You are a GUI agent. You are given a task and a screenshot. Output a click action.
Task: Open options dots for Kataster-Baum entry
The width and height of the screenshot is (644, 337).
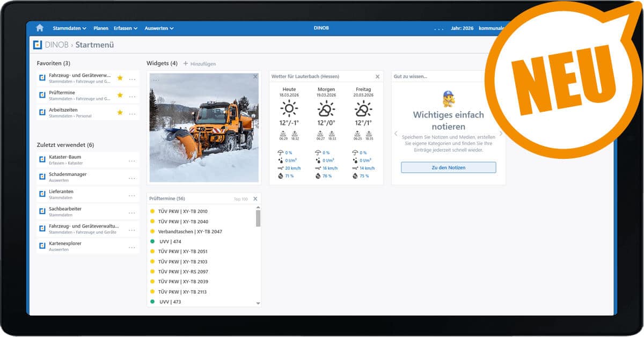(132, 160)
